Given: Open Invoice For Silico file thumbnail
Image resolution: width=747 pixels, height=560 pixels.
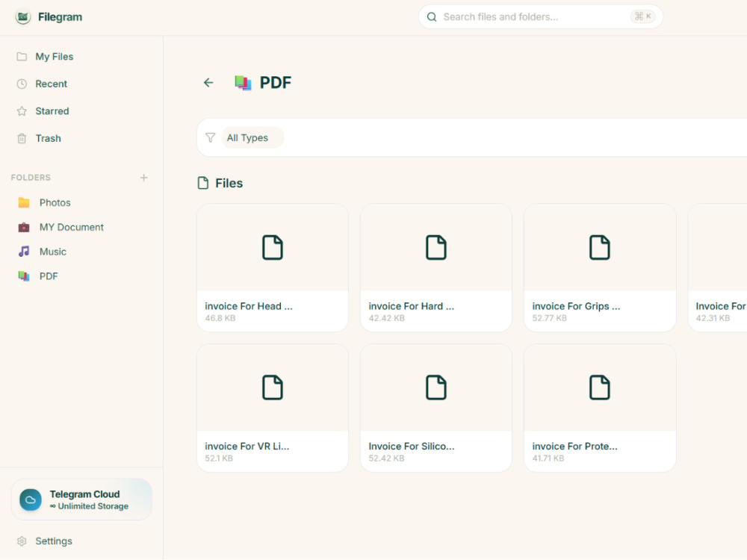Looking at the screenshot, I should pos(436,388).
